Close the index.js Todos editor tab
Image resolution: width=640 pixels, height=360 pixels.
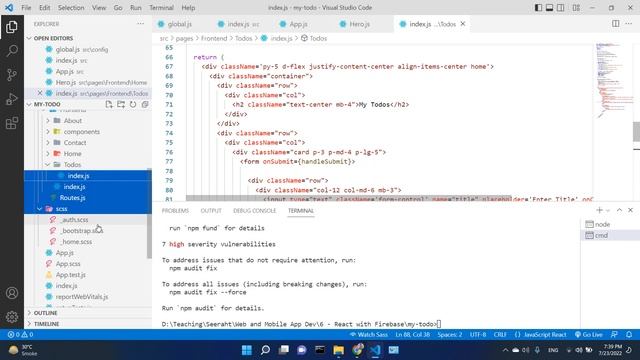[x=463, y=24]
